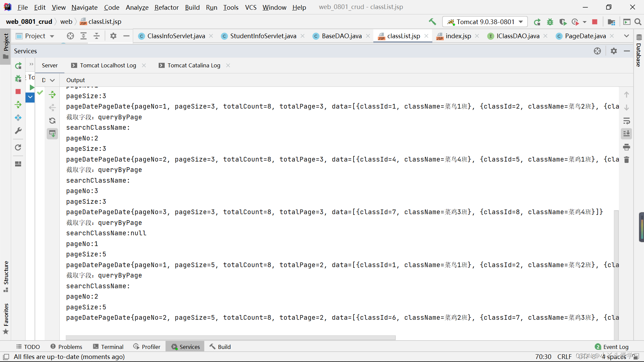Open Event Log from status area
Image resolution: width=644 pixels, height=362 pixels.
[x=611, y=347]
